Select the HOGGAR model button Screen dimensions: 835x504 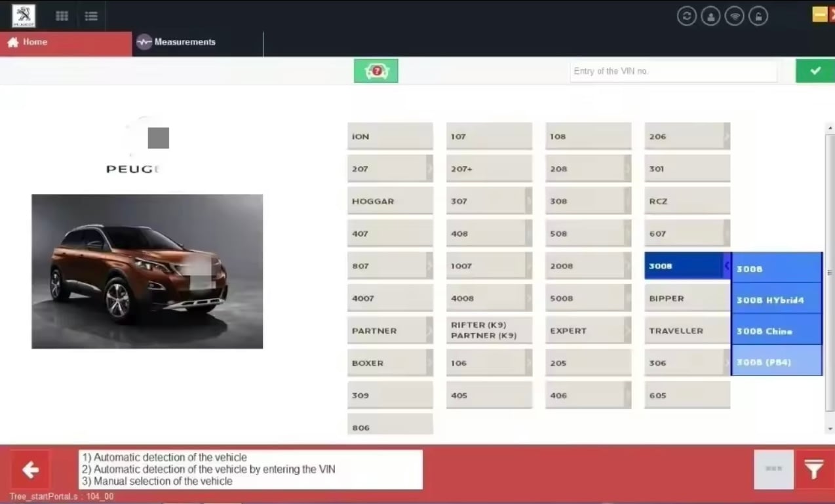[x=390, y=201]
